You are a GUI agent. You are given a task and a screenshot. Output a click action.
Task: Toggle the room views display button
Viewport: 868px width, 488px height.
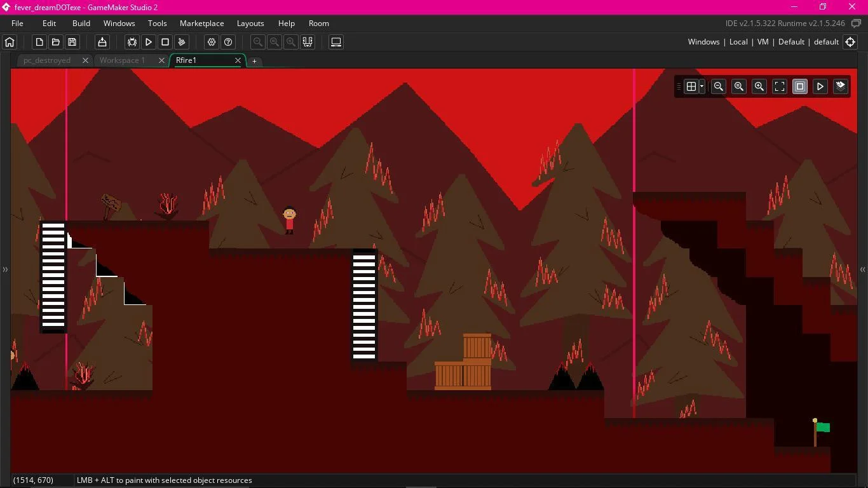click(800, 86)
